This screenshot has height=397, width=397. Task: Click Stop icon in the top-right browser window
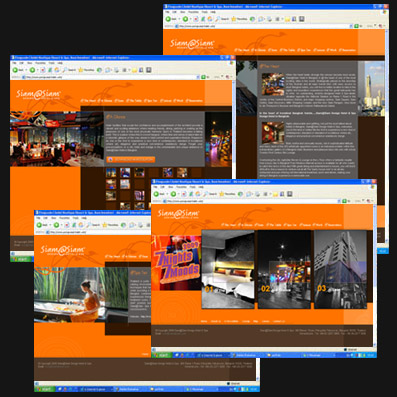196,19
